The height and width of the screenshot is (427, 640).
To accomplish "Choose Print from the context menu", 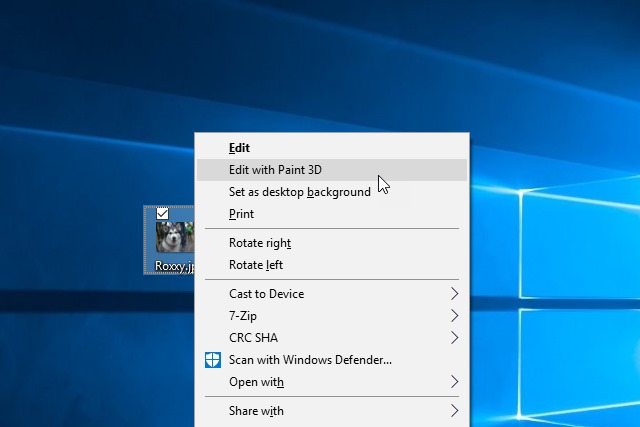I will point(332,214).
